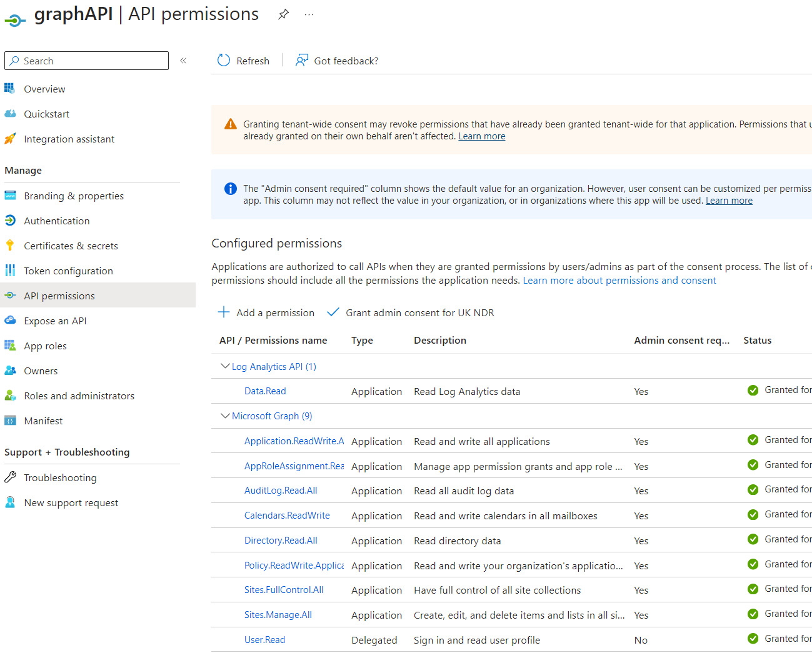Click the Troubleshooting wrench icon
812x653 pixels.
[10, 477]
